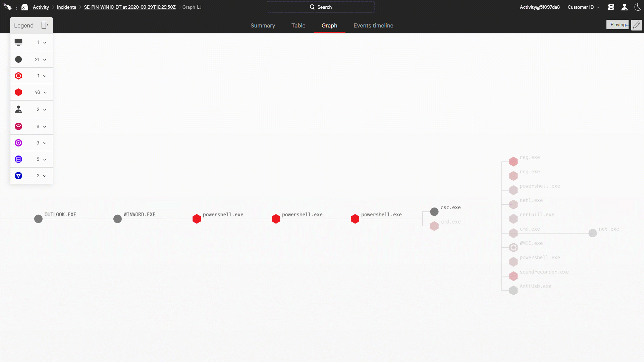Click inside the Search field
Viewport: 644px width, 362px height.
pyautogui.click(x=320, y=7)
